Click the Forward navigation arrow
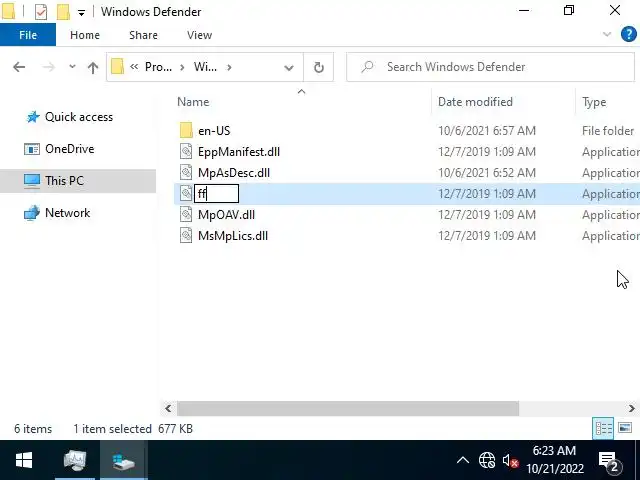The height and width of the screenshot is (480, 640). [49, 67]
